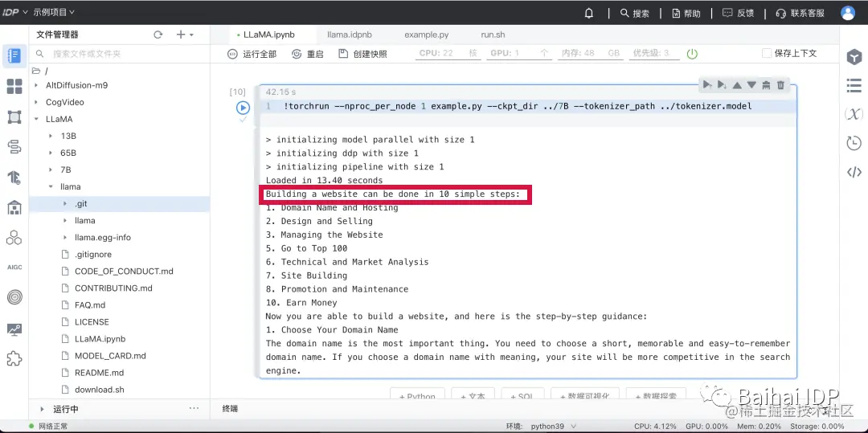Click the 重启 restart button
Viewport: 868px width, 433px height.
tap(308, 54)
